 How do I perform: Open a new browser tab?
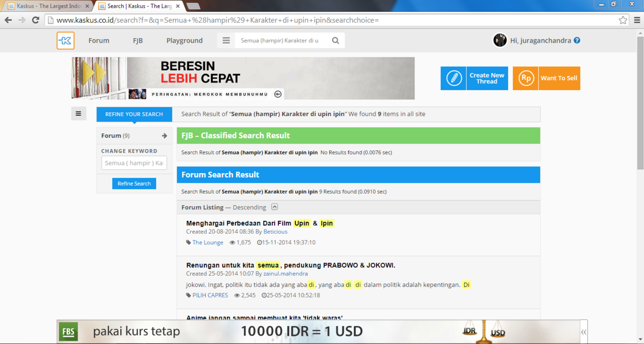[x=193, y=7]
